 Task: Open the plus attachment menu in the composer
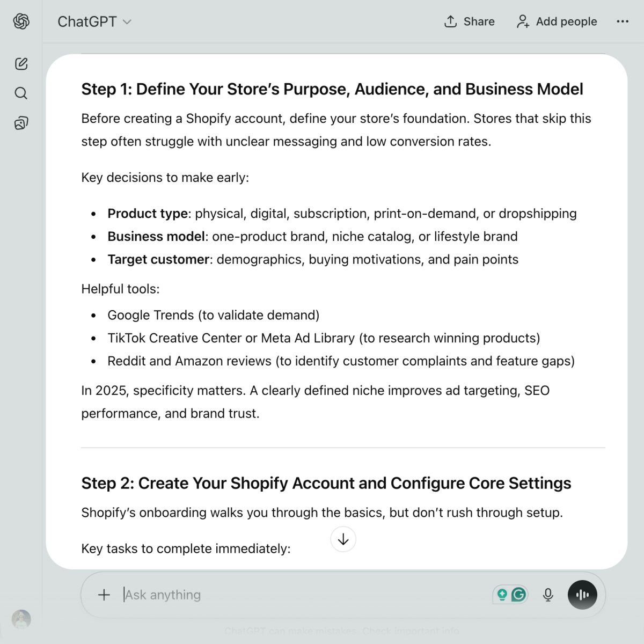[104, 595]
